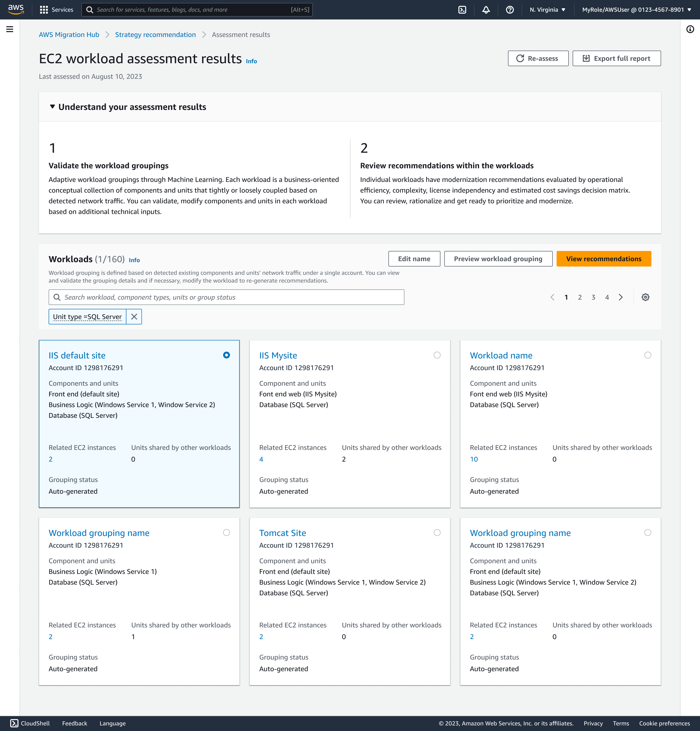
Task: Select radio on Business Logic Windows Service 1 card
Action: click(x=226, y=533)
